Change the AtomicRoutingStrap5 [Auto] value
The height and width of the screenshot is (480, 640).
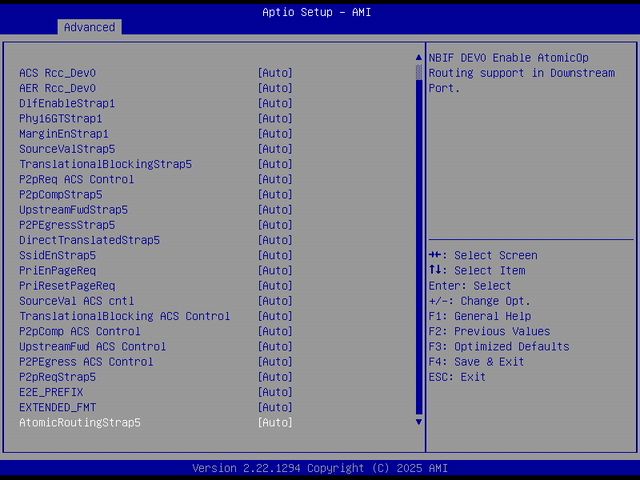coord(275,423)
